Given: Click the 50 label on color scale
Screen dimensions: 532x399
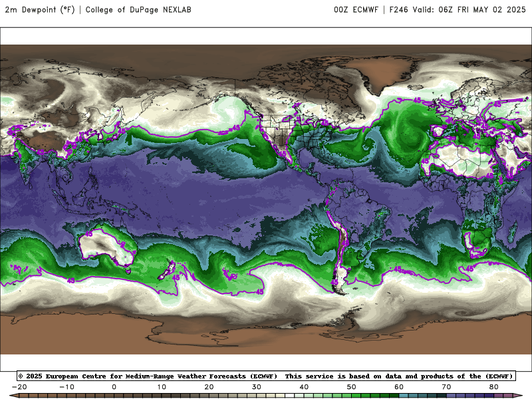Looking at the screenshot, I should pos(352,387).
